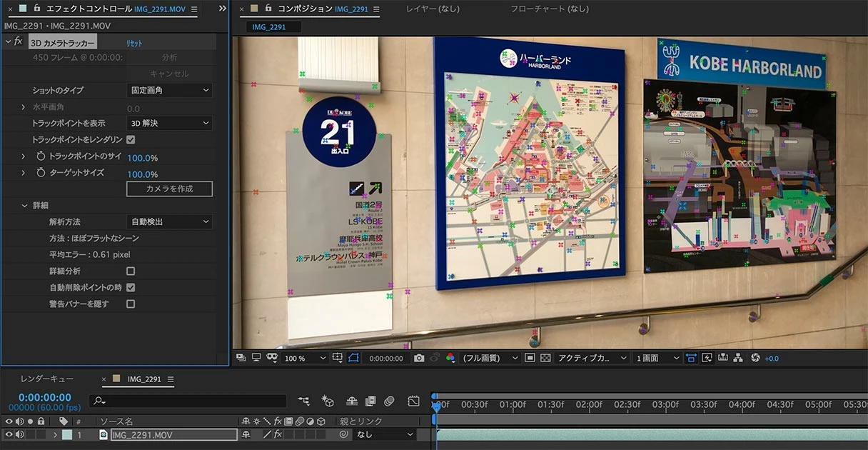Switch to the フローチャート (なし) tab
The image size is (868, 450).
click(550, 9)
